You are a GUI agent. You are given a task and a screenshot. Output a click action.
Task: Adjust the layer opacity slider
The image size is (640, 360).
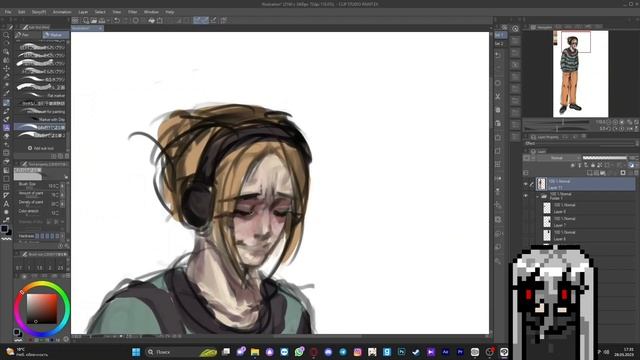coord(605,158)
